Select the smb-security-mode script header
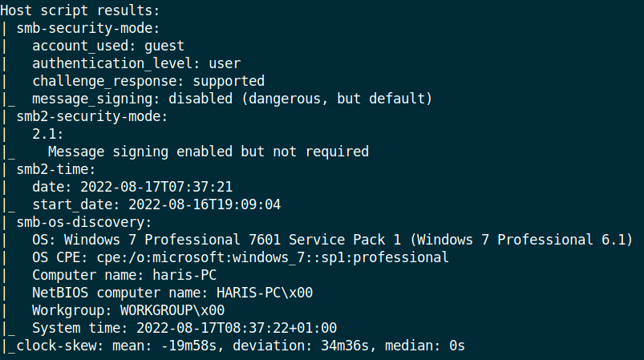644x360 pixels. [88, 28]
